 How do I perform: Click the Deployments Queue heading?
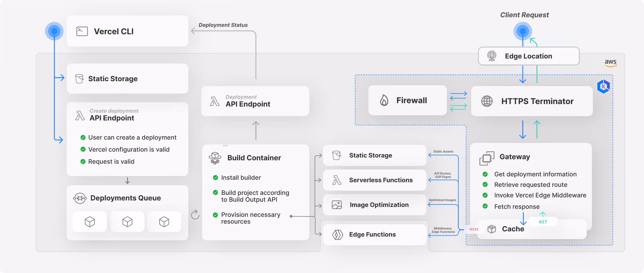(125, 198)
